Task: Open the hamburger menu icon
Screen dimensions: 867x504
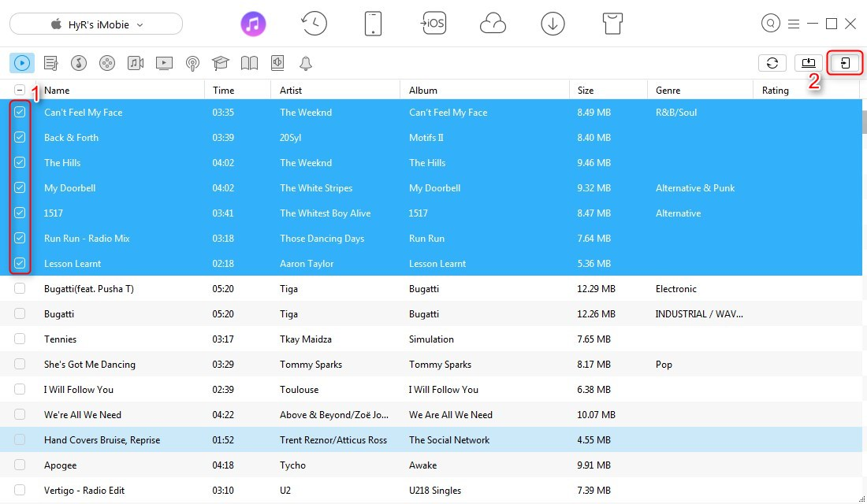Action: (x=794, y=24)
